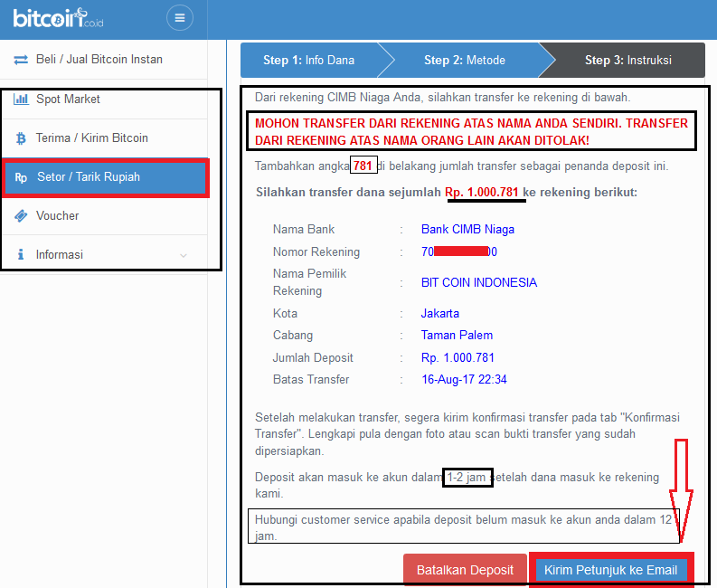This screenshot has height=588, width=717.
Task: Click the info icon beside Informasi
Action: point(21,254)
